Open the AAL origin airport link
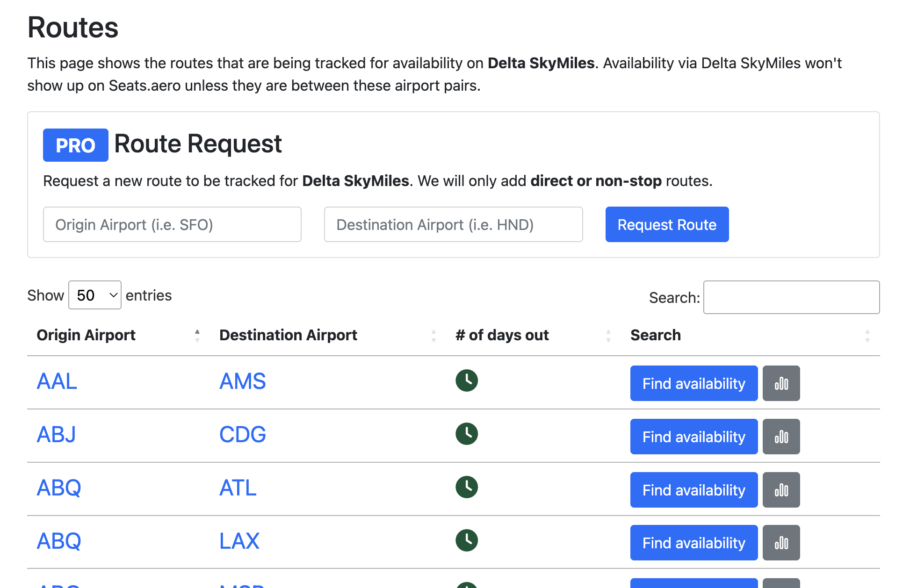The image size is (910, 588). pyautogui.click(x=57, y=381)
